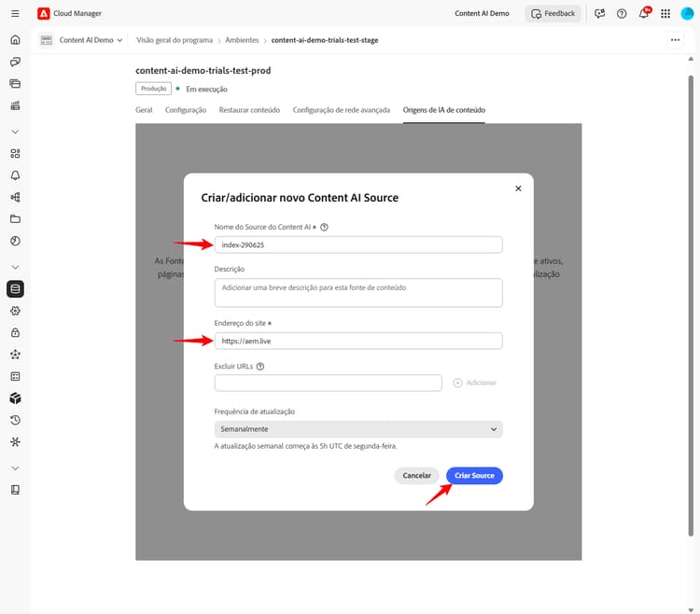Open the Ambientes breadcrumb link

coord(242,40)
